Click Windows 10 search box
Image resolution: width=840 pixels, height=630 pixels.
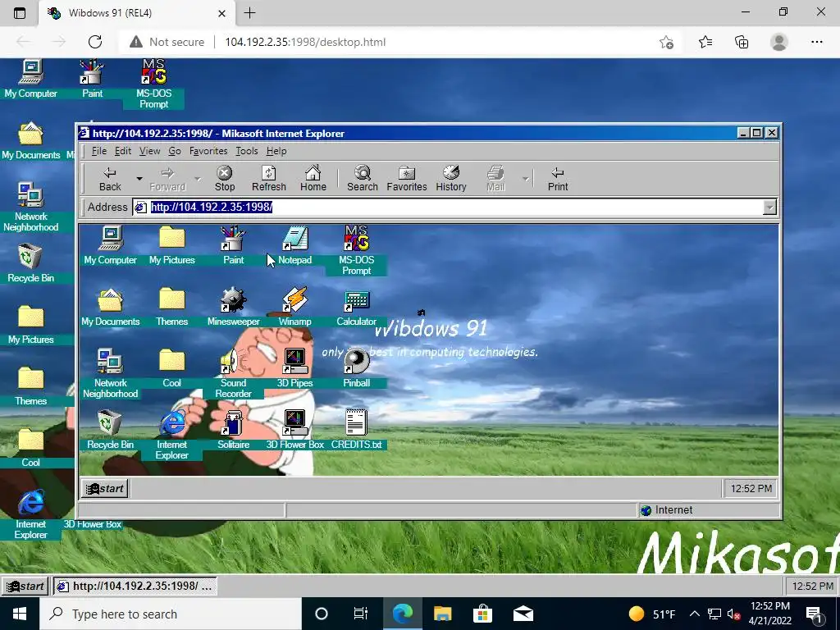[171, 614]
